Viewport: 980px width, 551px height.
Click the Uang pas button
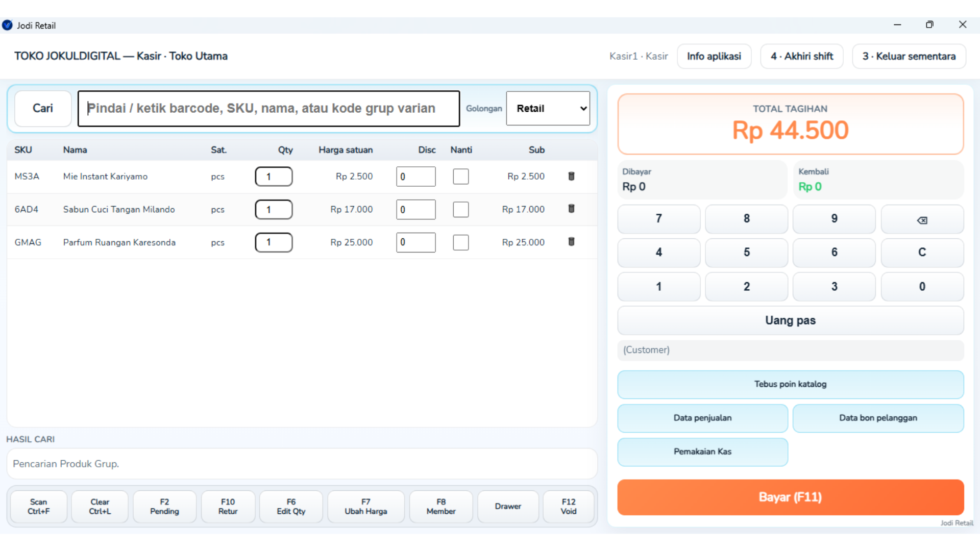pos(790,320)
